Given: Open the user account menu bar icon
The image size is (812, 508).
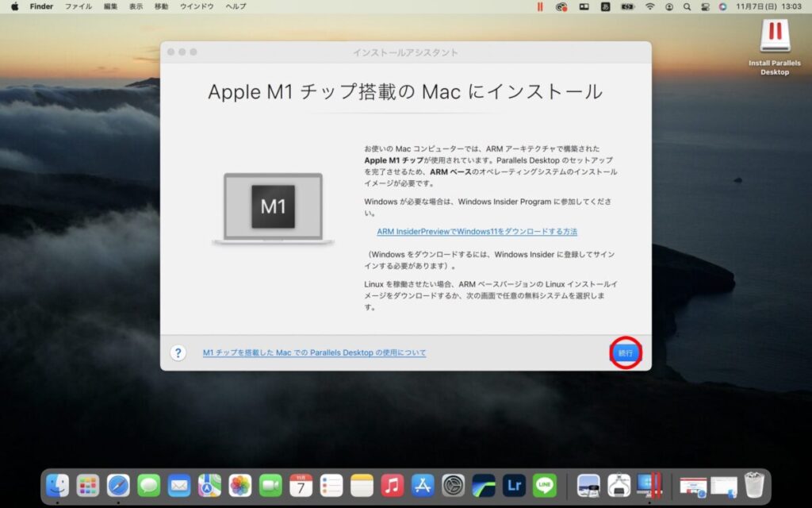Looking at the screenshot, I should [x=669, y=6].
